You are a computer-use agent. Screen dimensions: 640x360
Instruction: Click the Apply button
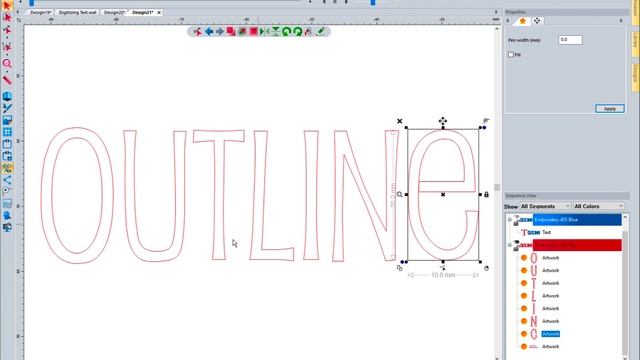click(x=610, y=109)
